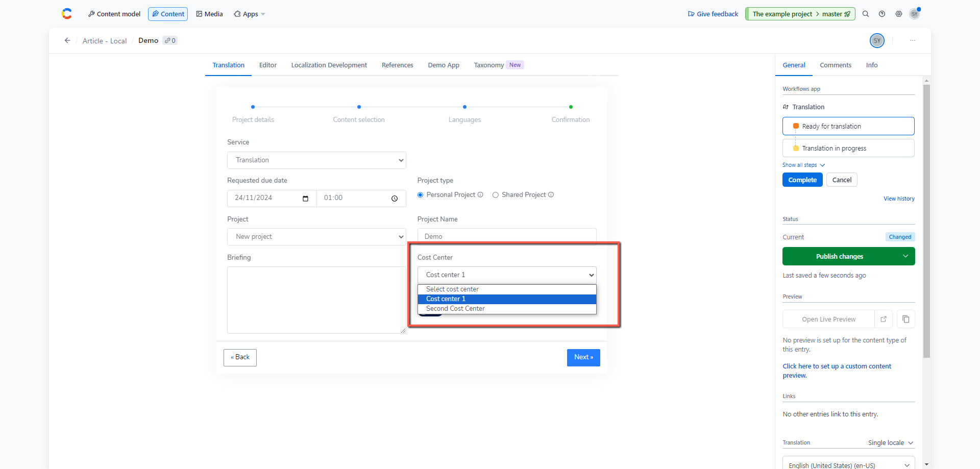
Task: Click the Project details step marker
Action: pos(253,107)
